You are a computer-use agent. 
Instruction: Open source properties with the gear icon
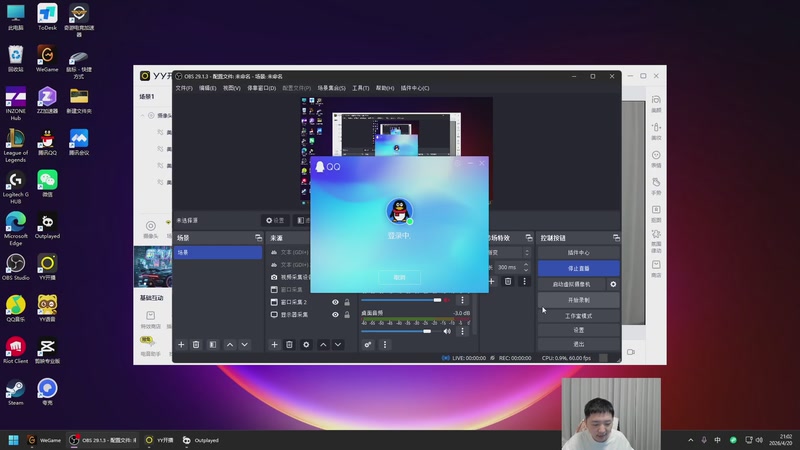306,345
